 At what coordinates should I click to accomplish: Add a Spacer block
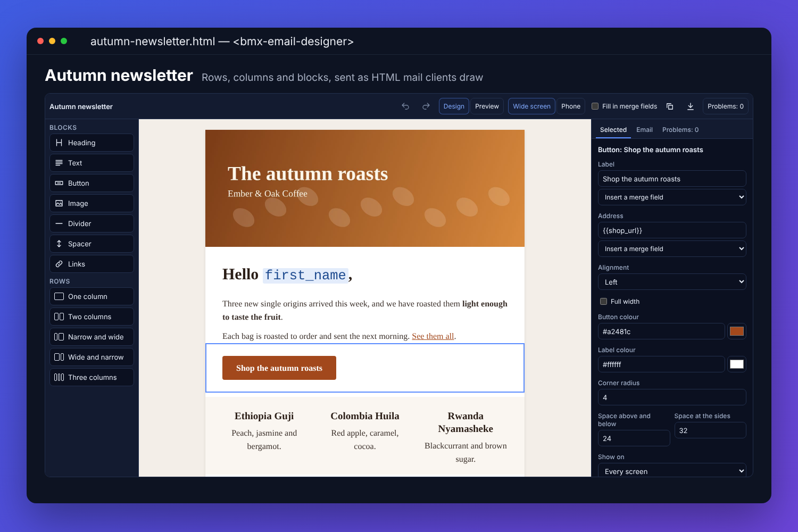point(92,244)
